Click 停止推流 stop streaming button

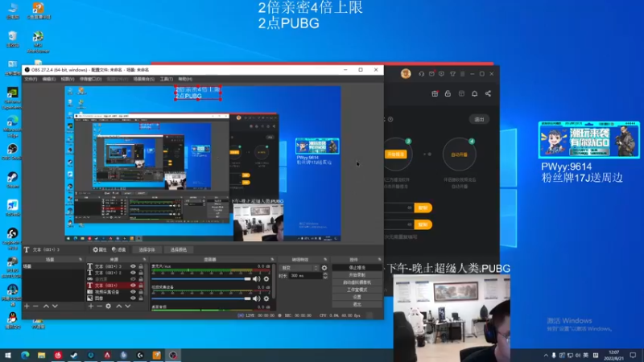click(x=357, y=268)
